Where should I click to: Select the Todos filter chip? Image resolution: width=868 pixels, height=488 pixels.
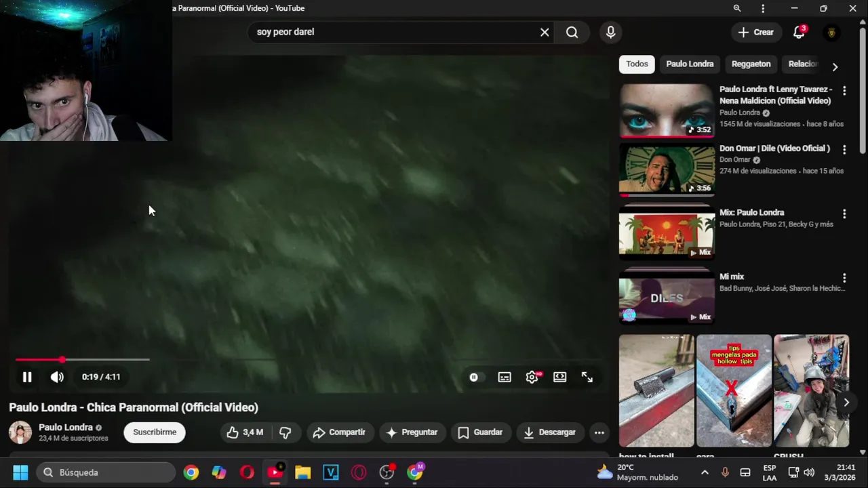coord(637,64)
